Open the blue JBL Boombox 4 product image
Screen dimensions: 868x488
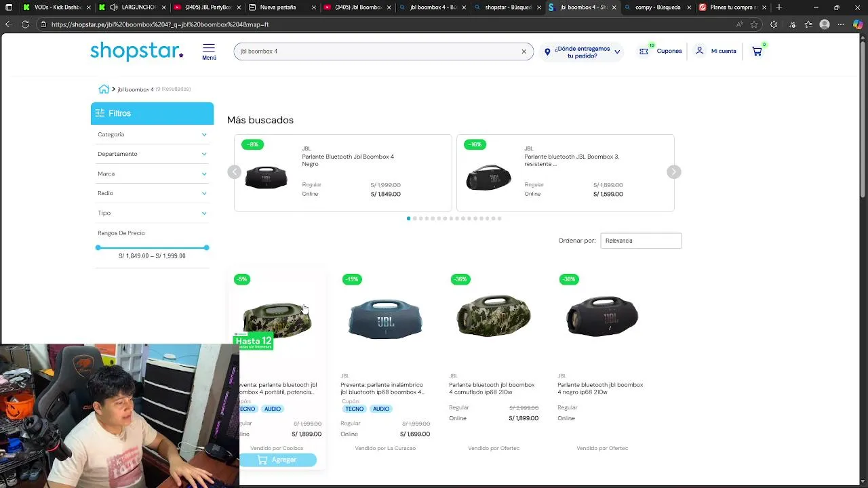pyautogui.click(x=385, y=319)
